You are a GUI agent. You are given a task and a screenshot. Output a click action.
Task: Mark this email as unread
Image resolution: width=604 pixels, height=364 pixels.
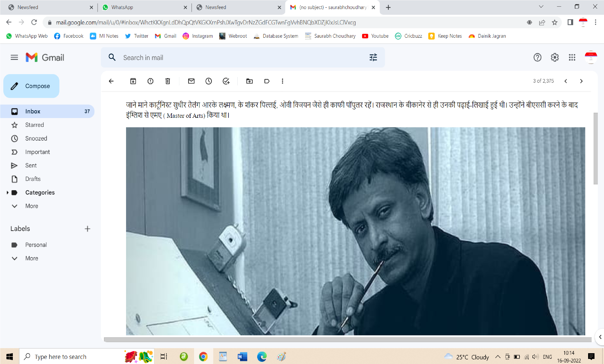click(x=191, y=81)
